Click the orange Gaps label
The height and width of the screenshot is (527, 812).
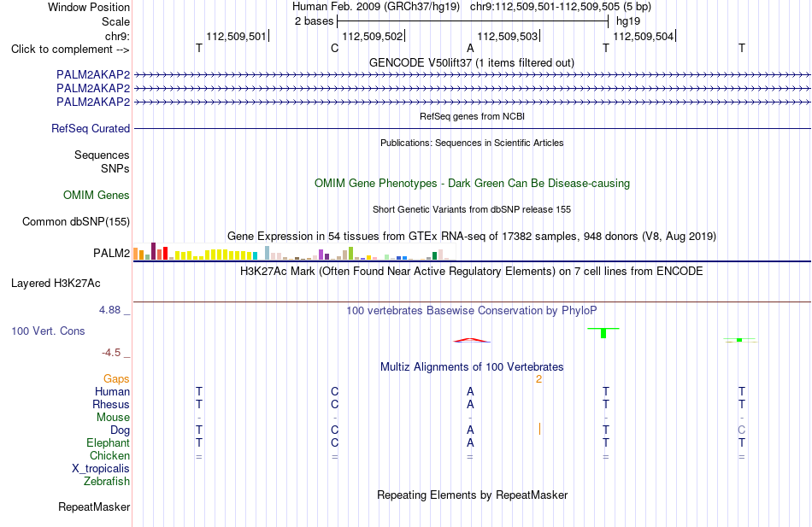tap(116, 379)
